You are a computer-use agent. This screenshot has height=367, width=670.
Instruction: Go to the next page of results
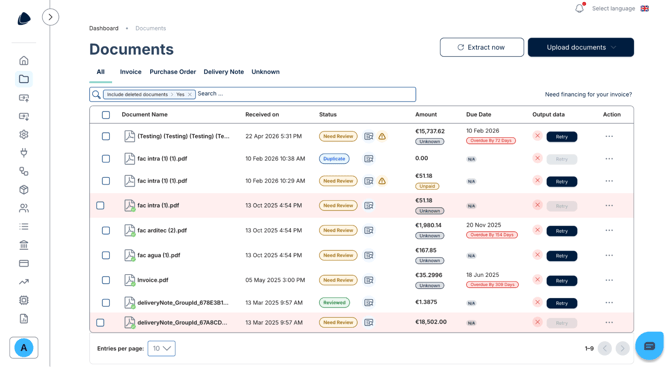(623, 349)
